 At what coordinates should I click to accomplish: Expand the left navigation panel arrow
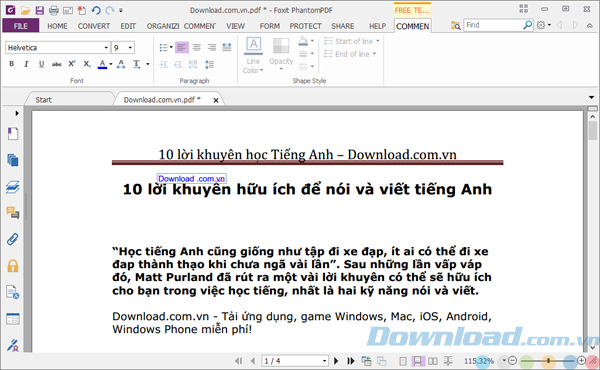pos(17,113)
